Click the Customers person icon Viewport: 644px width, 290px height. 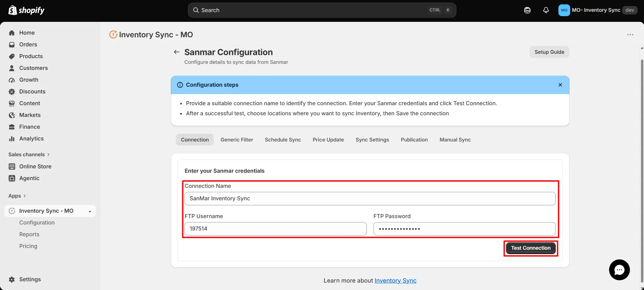[x=12, y=68]
